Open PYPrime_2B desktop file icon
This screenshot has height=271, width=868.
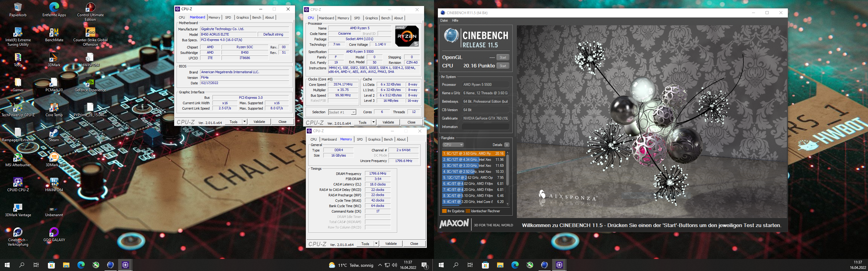point(90,110)
